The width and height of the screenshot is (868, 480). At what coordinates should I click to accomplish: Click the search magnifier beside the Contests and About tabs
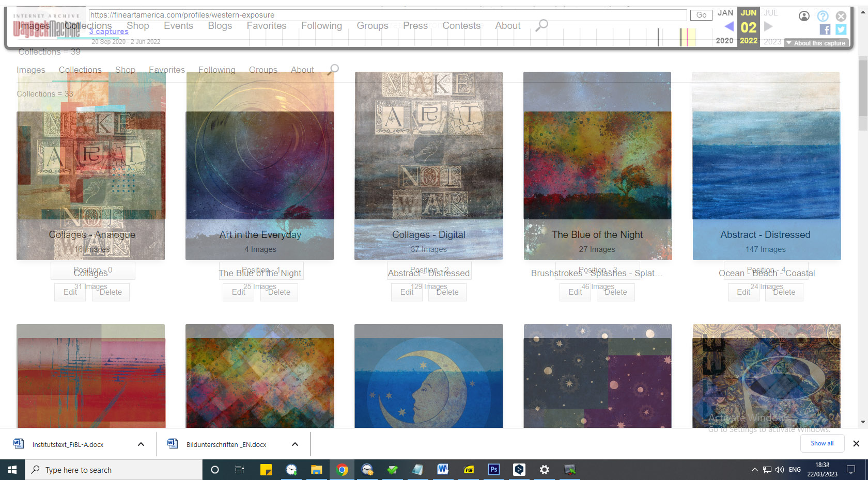click(541, 25)
